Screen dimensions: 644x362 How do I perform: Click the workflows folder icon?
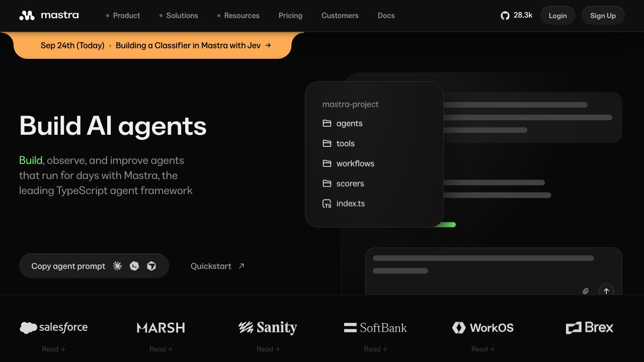coord(327,163)
